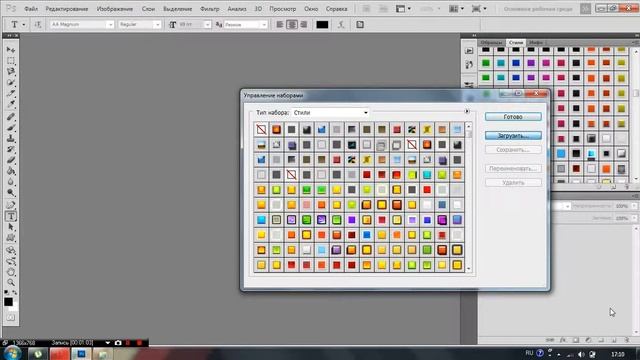Click the Загрузить button

tap(513, 136)
